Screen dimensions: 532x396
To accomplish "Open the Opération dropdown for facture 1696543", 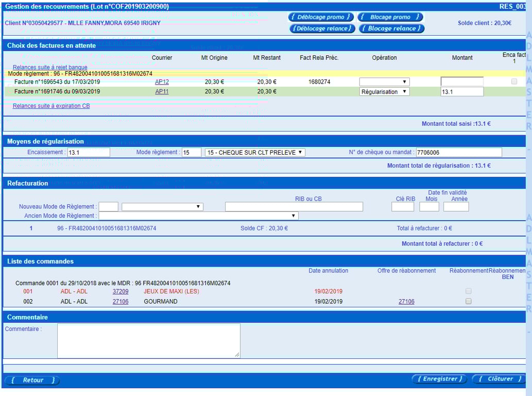I will 384,82.
